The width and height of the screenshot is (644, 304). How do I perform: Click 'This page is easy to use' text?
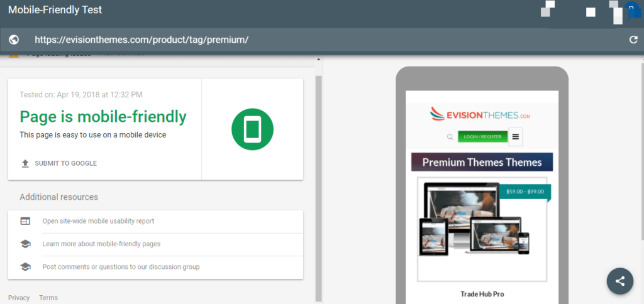(93, 134)
